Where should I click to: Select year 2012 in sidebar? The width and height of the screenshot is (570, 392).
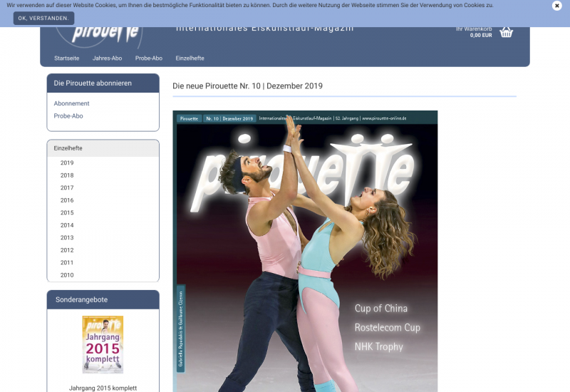pyautogui.click(x=67, y=250)
